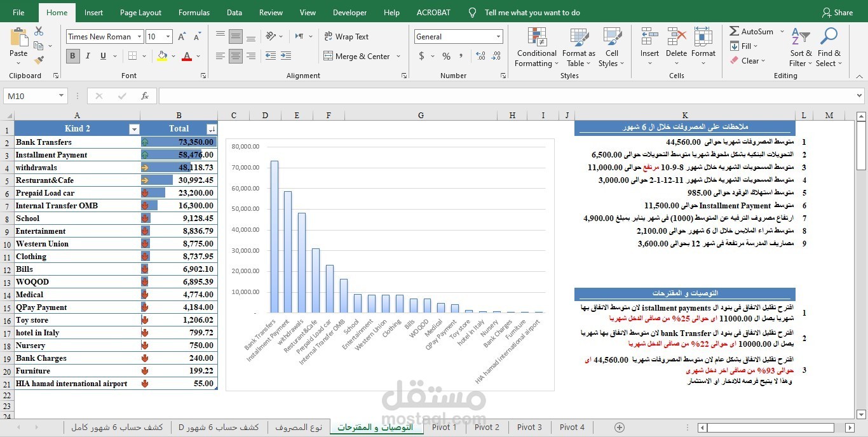Select Format as Table
The height and width of the screenshot is (437, 868).
tap(578, 46)
